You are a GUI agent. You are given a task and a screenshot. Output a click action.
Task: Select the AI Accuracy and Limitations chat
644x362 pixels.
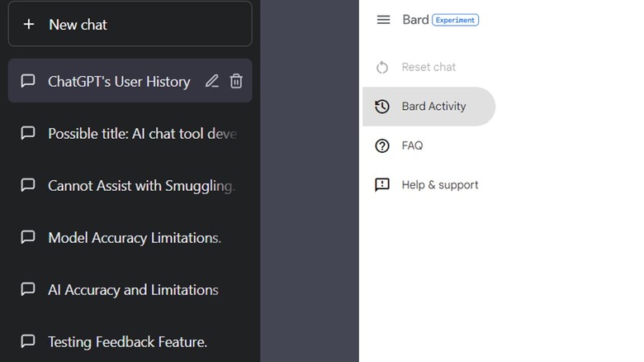pyautogui.click(x=133, y=290)
